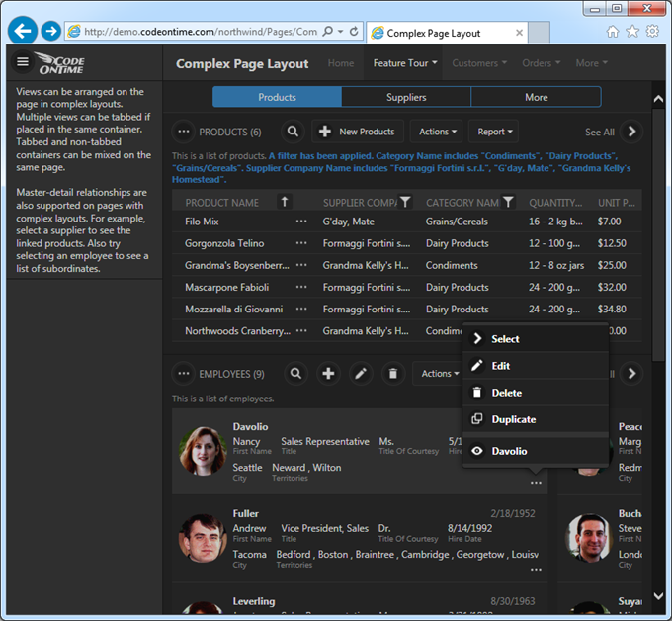
Task: Click Fuller's employee photo thumbnail
Action: [x=203, y=539]
